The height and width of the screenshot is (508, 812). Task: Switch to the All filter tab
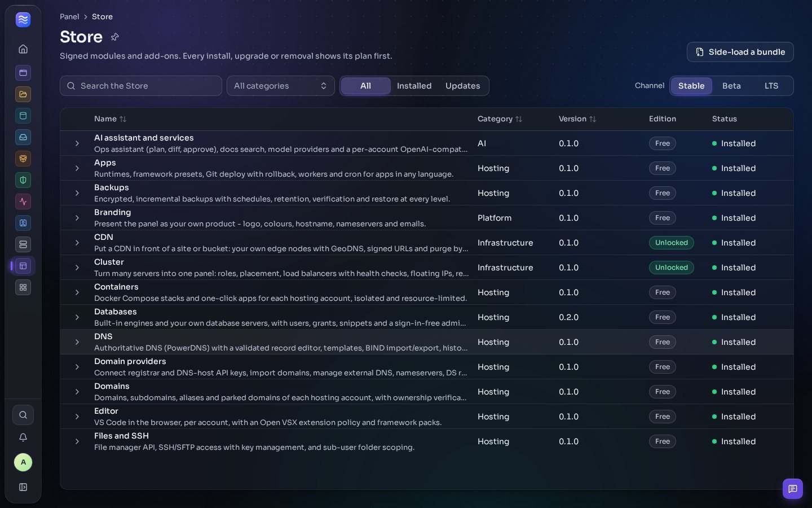(x=365, y=86)
